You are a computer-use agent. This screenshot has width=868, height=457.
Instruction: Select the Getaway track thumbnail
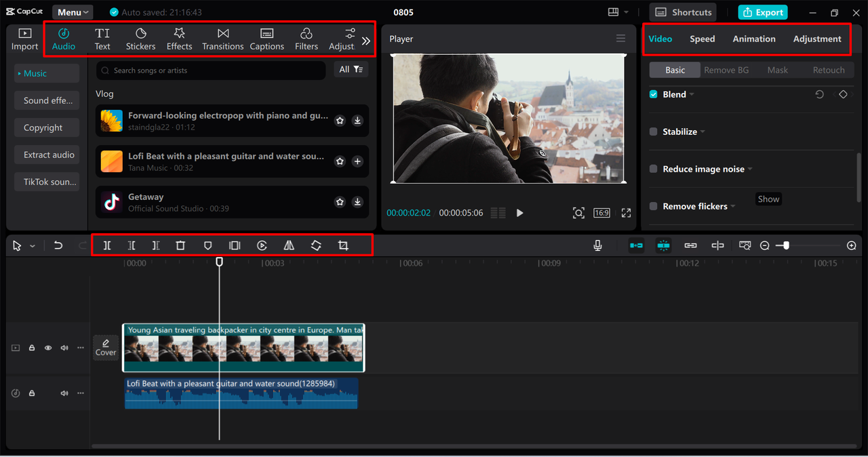pyautogui.click(x=112, y=202)
